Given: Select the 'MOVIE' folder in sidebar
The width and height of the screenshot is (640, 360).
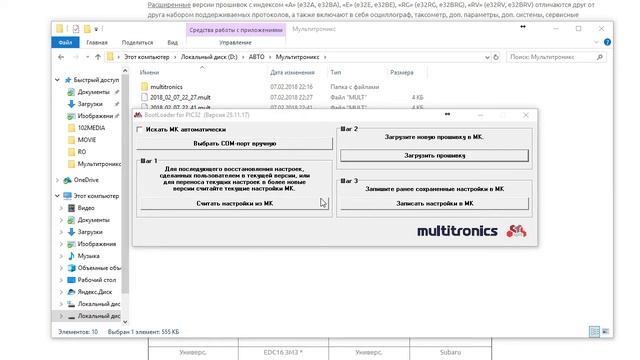Looking at the screenshot, I should 87,140.
